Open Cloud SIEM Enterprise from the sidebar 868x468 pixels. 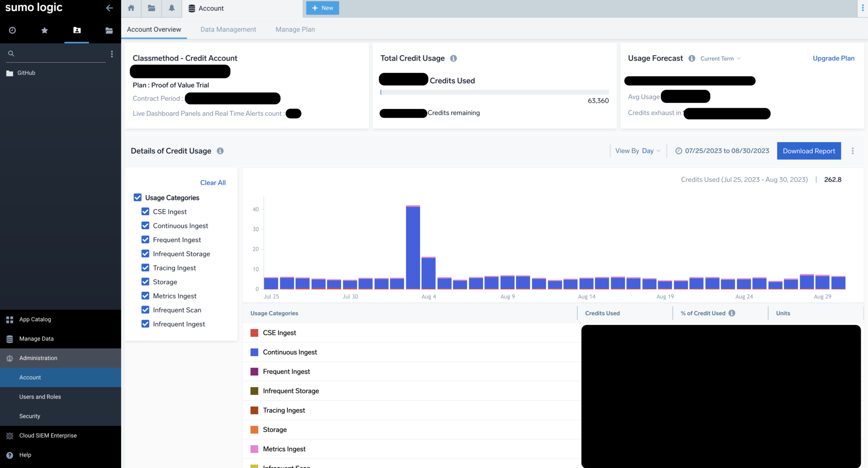click(x=47, y=435)
